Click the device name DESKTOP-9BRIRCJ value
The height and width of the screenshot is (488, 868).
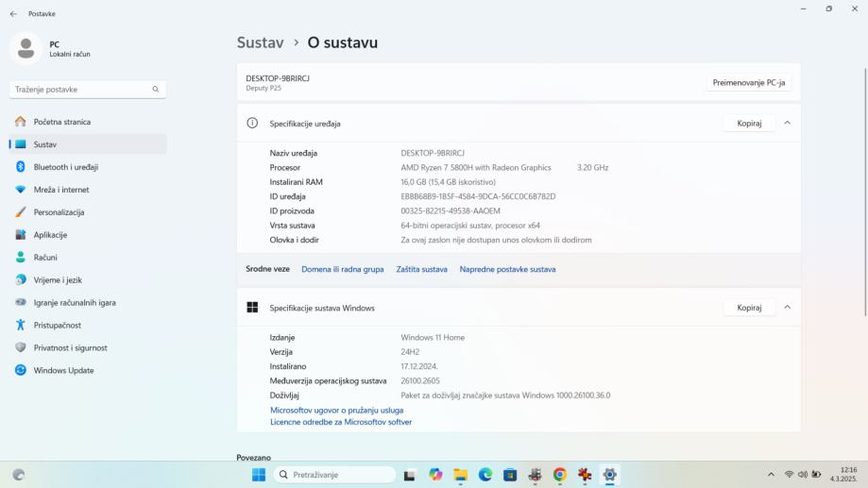pos(433,153)
